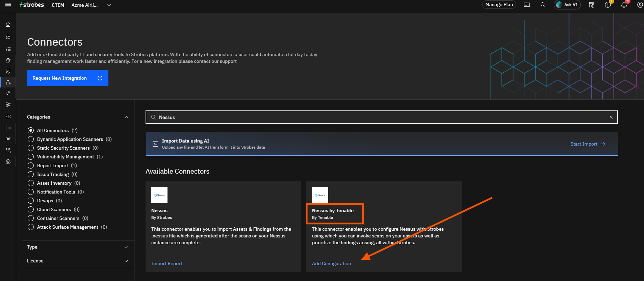Open the Connectors hierarchy sidebar icon

8,82
